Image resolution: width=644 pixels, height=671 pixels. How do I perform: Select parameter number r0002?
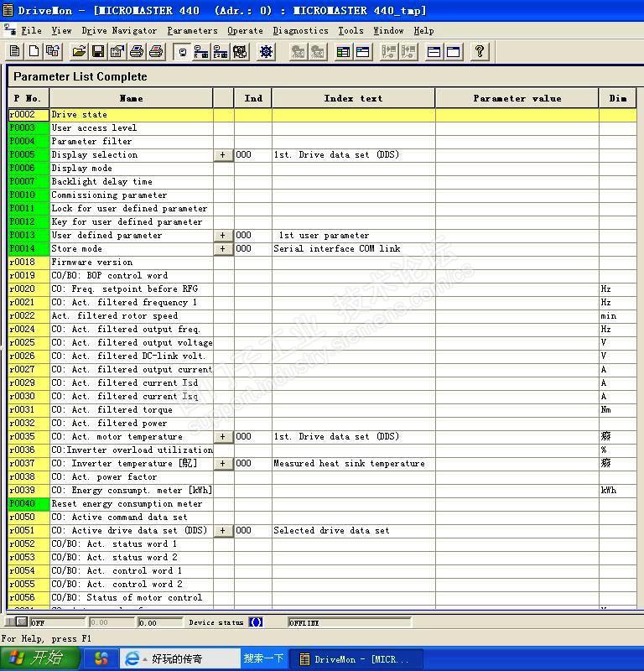pyautogui.click(x=29, y=115)
